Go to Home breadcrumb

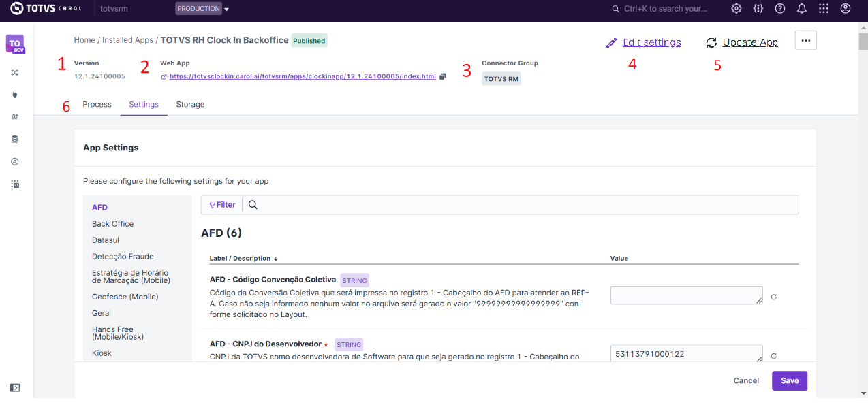84,40
